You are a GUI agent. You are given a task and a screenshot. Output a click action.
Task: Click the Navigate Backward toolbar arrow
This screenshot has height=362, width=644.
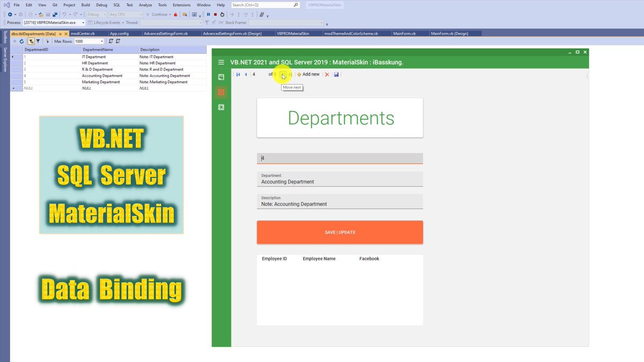click(x=10, y=14)
